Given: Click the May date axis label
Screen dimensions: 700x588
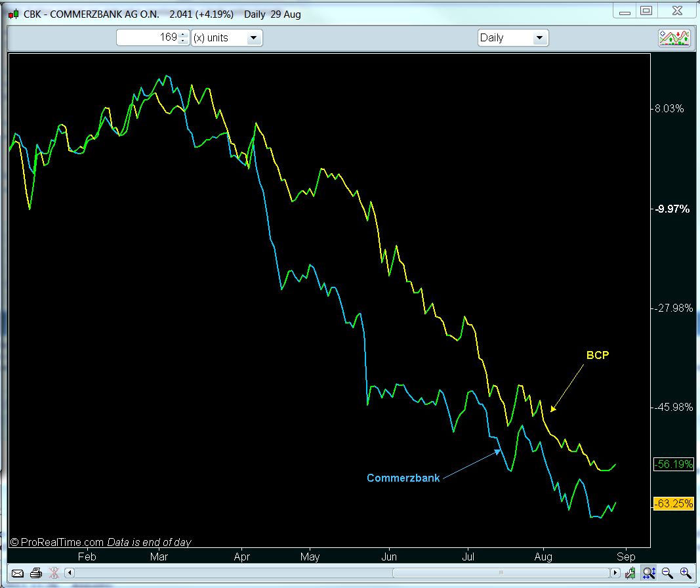Looking at the screenshot, I should pyautogui.click(x=310, y=556).
